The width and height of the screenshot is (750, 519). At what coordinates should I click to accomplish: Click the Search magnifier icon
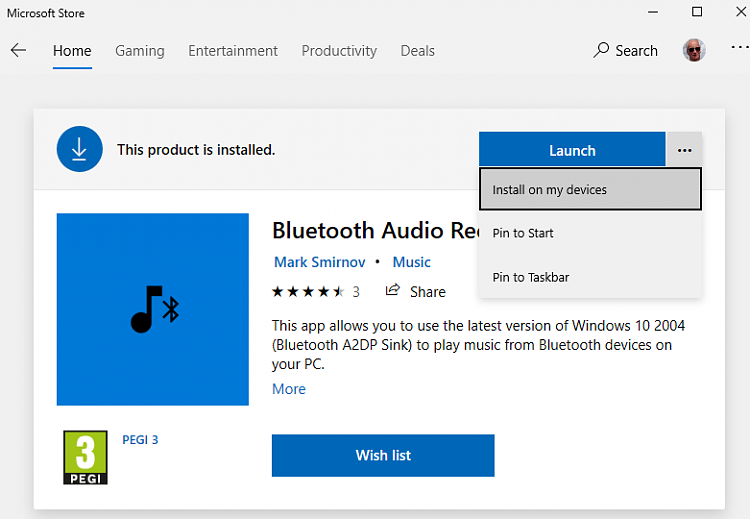pyautogui.click(x=601, y=50)
